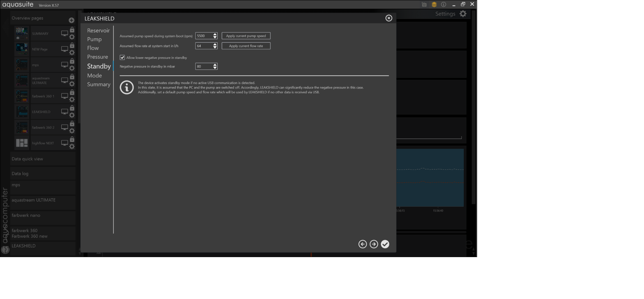Toggle lock icon on NEW Page
The height and width of the screenshot is (299, 644).
coord(72,45)
